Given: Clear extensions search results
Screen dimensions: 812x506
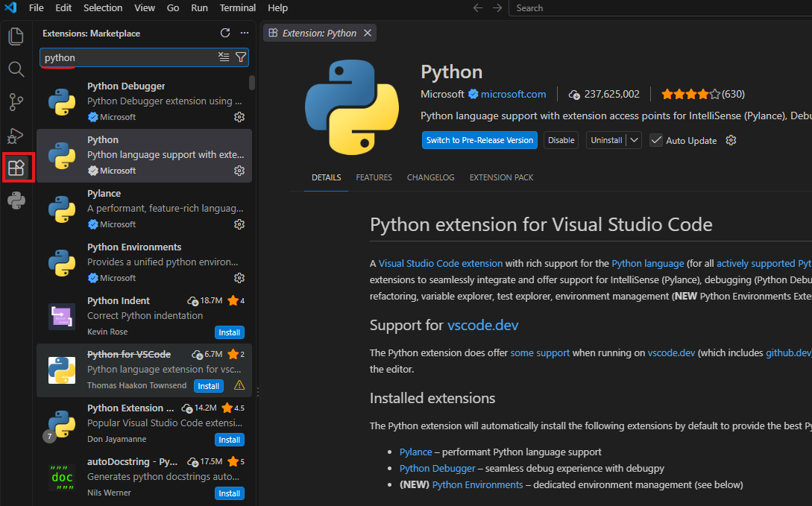Looking at the screenshot, I should (x=224, y=57).
